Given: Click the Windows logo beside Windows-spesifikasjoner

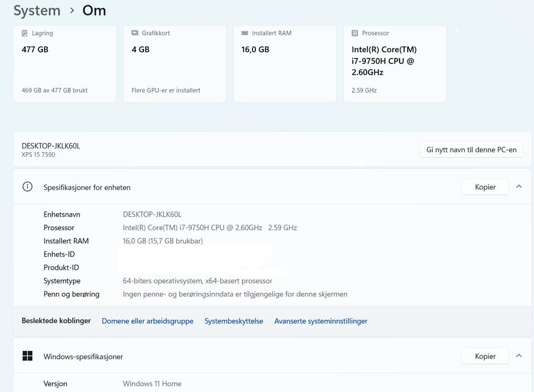Looking at the screenshot, I should click(27, 356).
